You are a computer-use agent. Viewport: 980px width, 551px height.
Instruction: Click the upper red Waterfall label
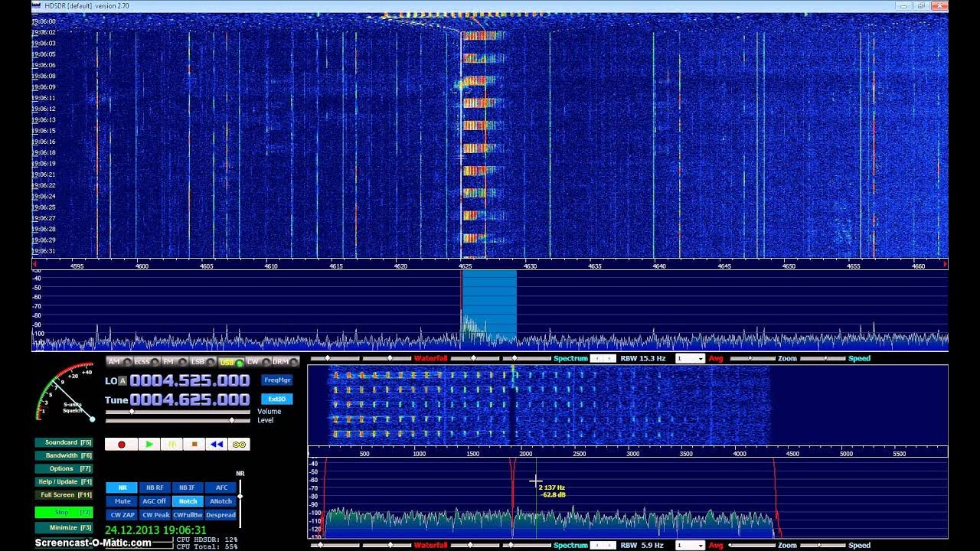point(430,358)
